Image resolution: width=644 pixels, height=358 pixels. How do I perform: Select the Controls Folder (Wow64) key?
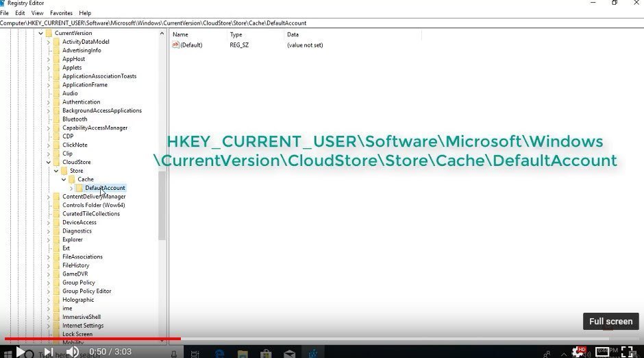94,205
